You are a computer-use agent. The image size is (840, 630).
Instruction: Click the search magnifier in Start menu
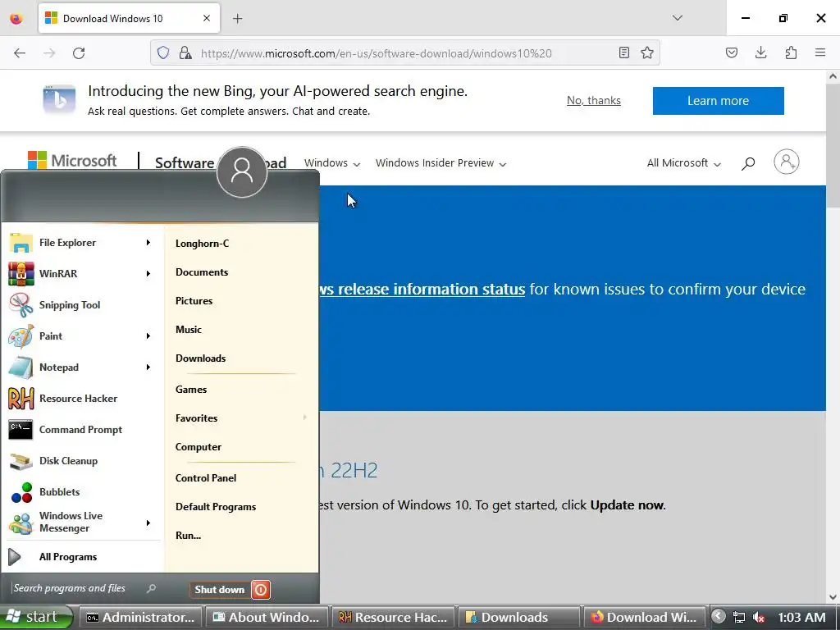(151, 589)
